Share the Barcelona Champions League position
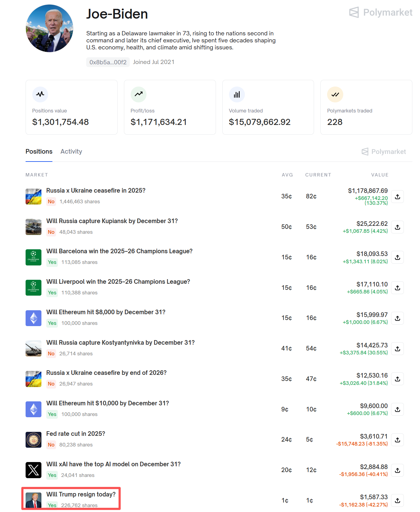The height and width of the screenshot is (512, 420). point(397,257)
